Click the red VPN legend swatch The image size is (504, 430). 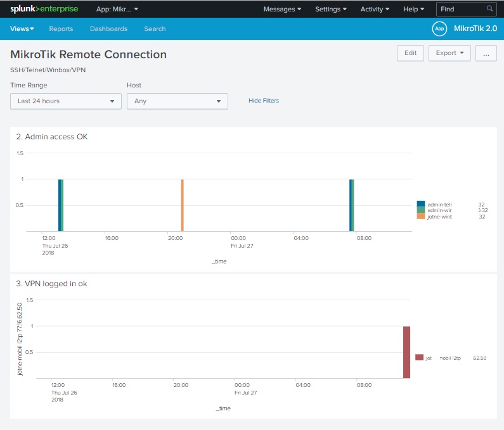click(x=419, y=358)
